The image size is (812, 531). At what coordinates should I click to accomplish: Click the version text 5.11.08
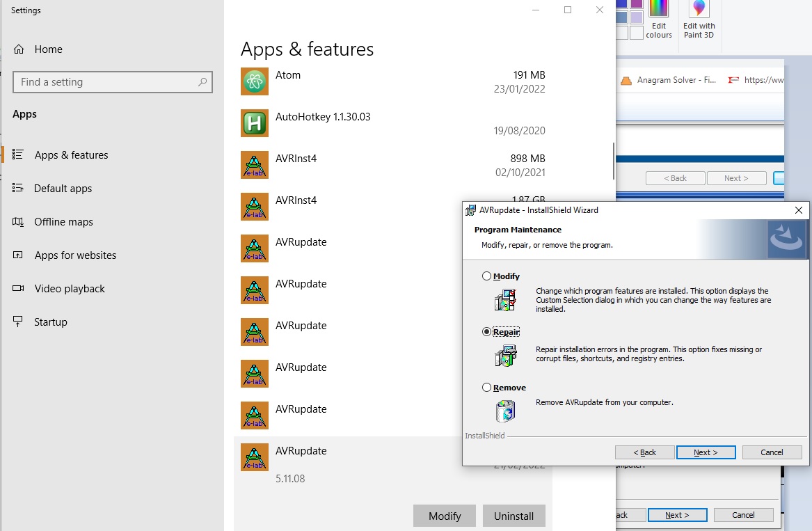click(290, 479)
